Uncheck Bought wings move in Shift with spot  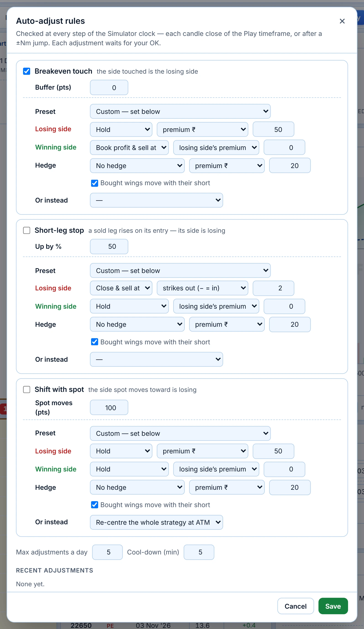[x=95, y=505]
